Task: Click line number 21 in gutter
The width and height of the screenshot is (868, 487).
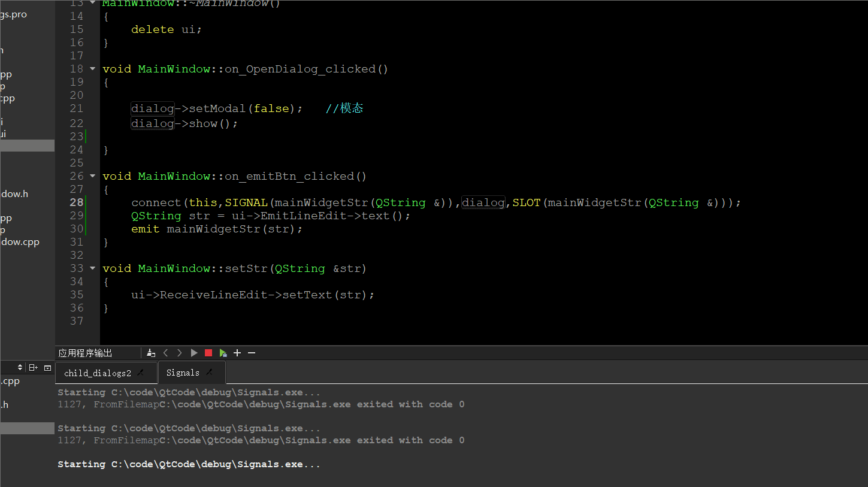Action: pos(77,108)
